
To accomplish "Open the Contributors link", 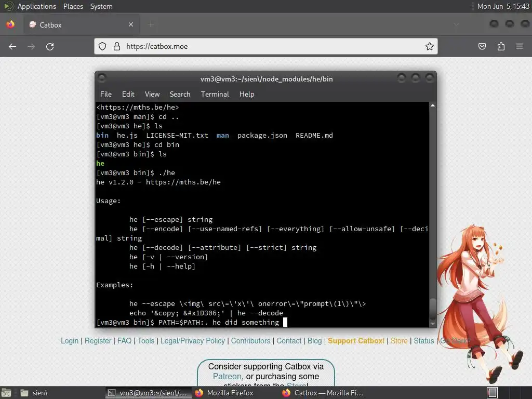I will tap(251, 341).
